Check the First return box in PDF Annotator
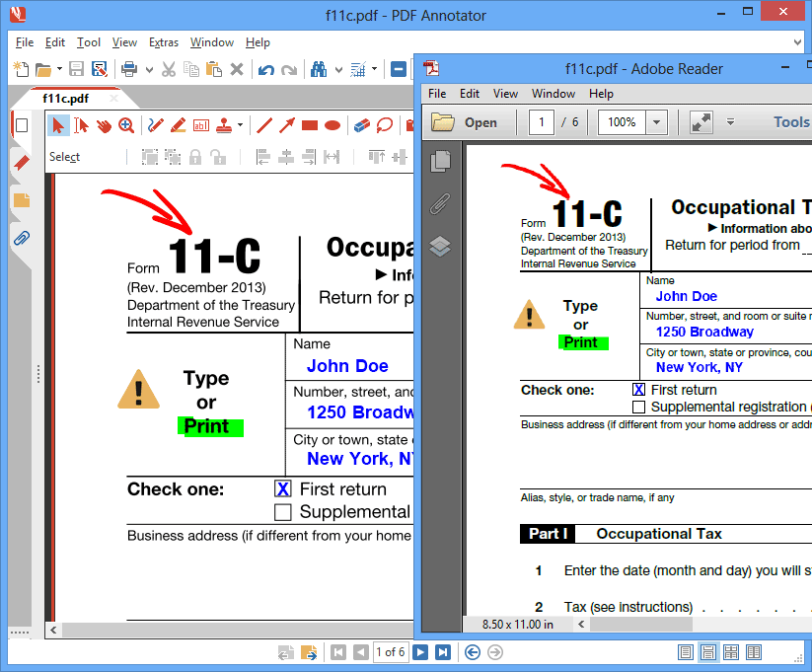This screenshot has width=812, height=672. pyautogui.click(x=283, y=488)
